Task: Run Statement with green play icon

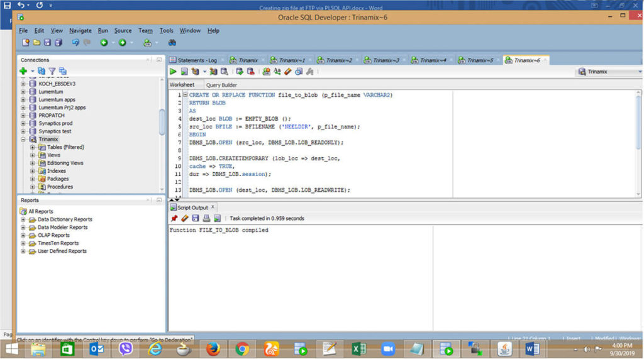Action: tap(173, 72)
